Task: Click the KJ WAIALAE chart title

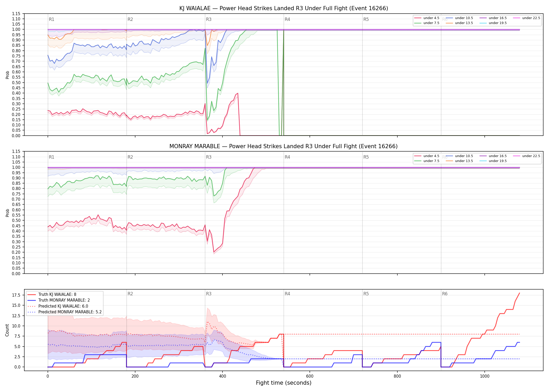Action: point(284,8)
